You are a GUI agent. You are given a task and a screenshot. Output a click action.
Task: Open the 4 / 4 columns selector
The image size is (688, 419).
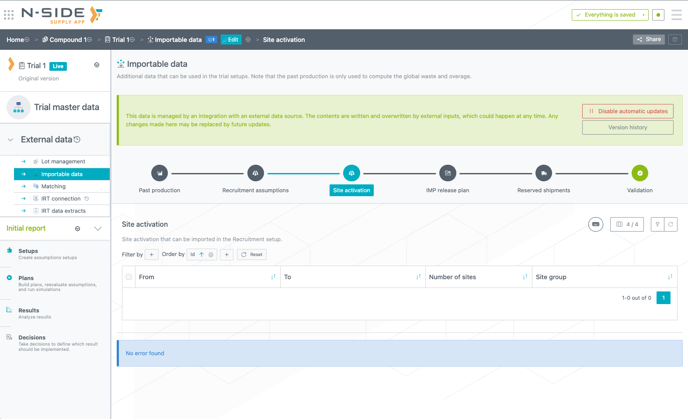[x=627, y=224]
